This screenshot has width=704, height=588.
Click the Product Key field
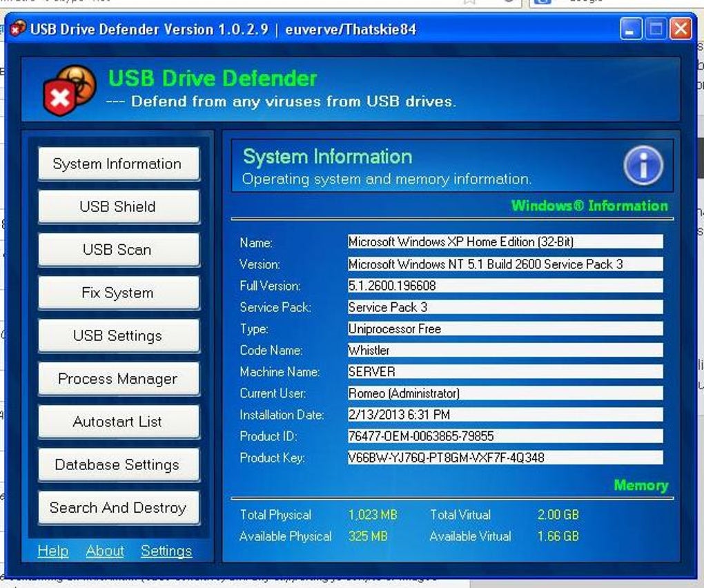pyautogui.click(x=505, y=458)
